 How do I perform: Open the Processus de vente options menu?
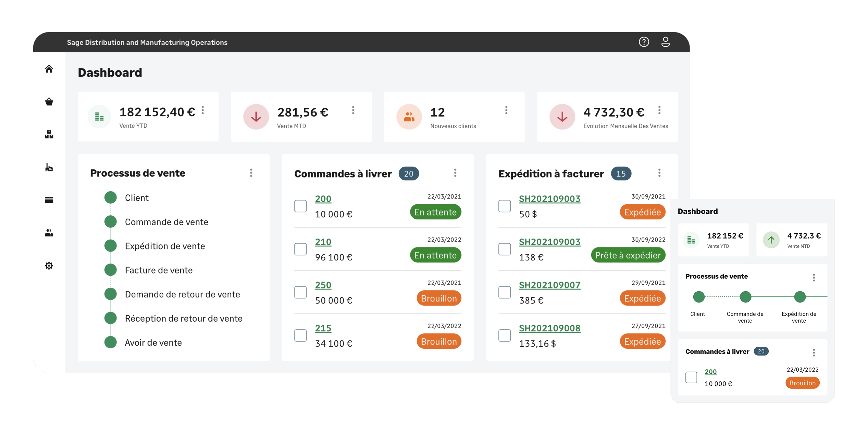point(251,173)
